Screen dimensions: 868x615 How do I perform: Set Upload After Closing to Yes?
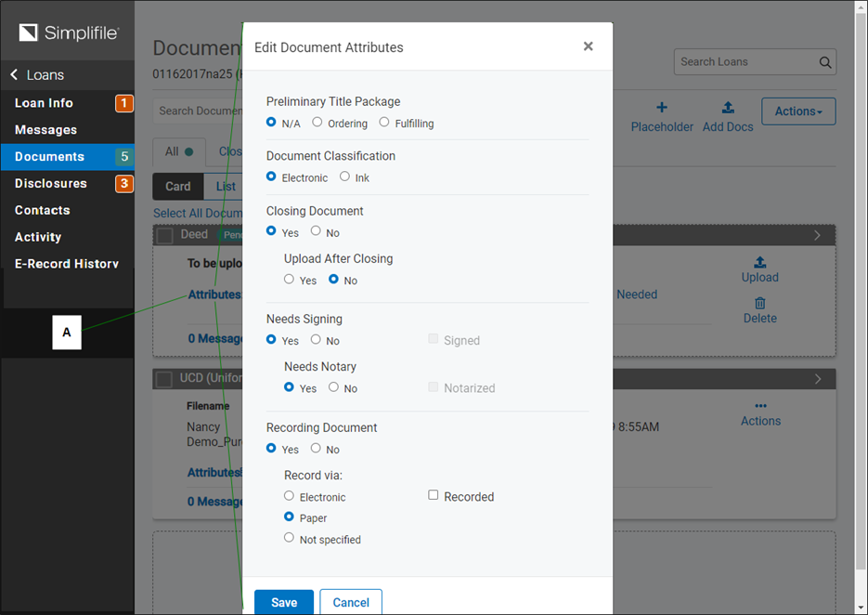289,279
